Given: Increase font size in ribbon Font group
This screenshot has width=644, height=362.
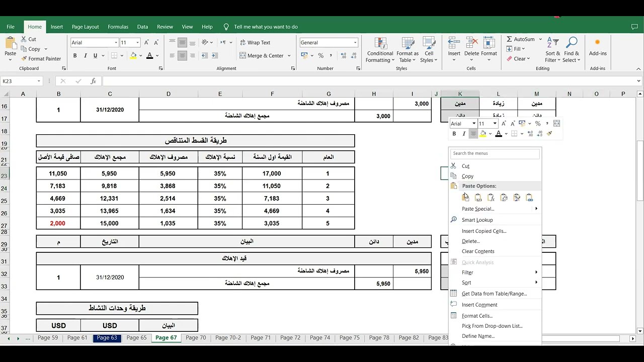Looking at the screenshot, I should click(x=146, y=43).
